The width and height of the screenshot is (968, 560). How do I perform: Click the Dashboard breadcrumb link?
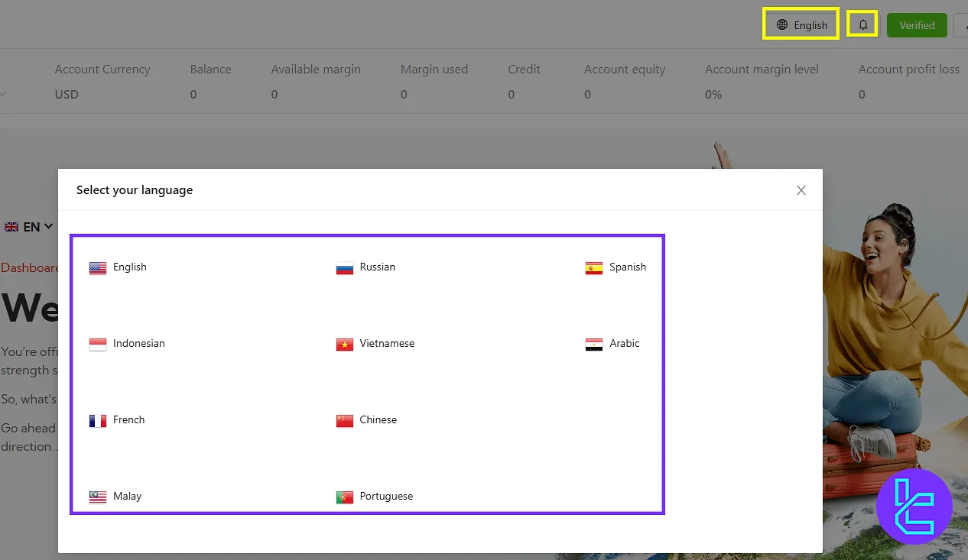point(29,268)
